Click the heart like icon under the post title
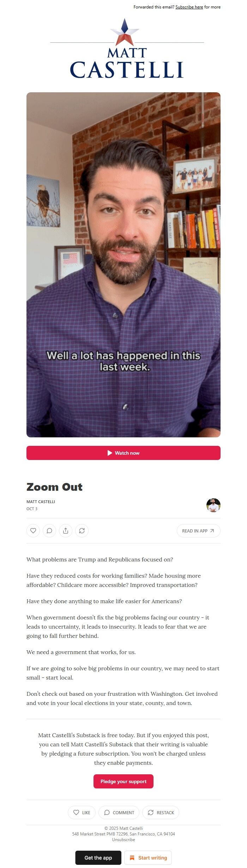Viewport: 247px width, 868px height. [x=33, y=531]
